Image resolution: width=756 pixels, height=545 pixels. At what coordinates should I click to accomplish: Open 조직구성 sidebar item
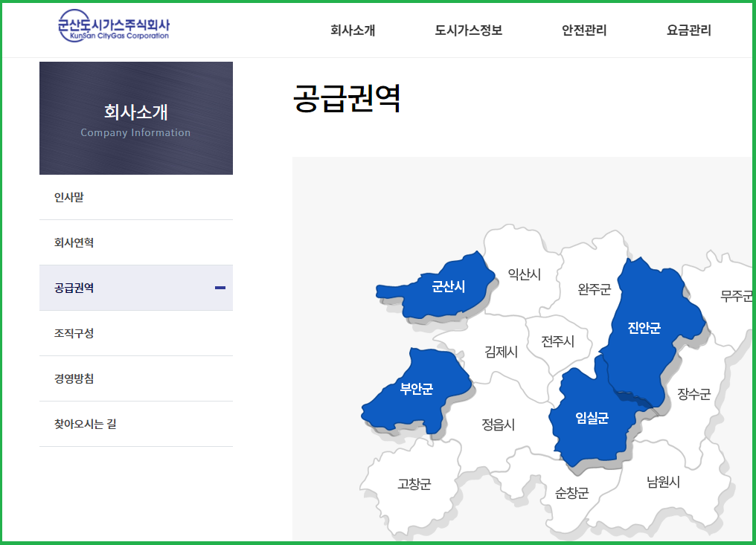tap(136, 333)
